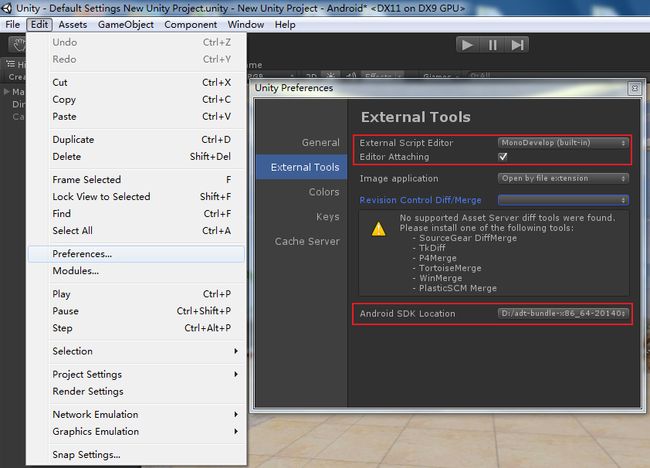This screenshot has width=650, height=468.
Task: Open Modules... from the Edit menu
Action: click(136, 271)
